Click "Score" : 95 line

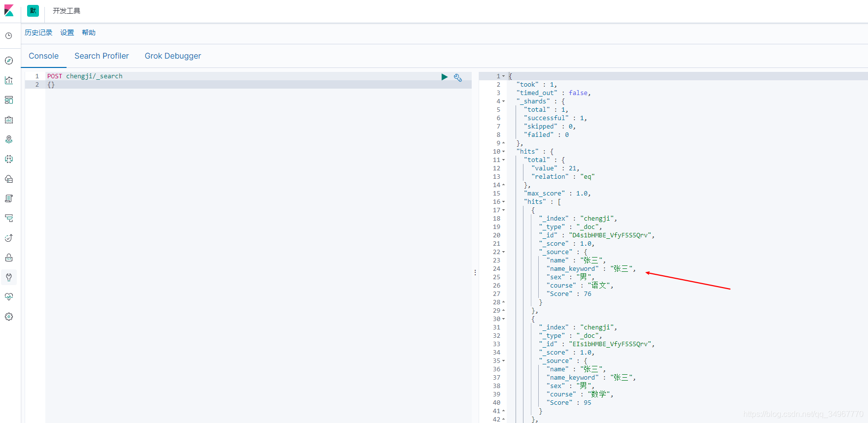click(x=569, y=403)
